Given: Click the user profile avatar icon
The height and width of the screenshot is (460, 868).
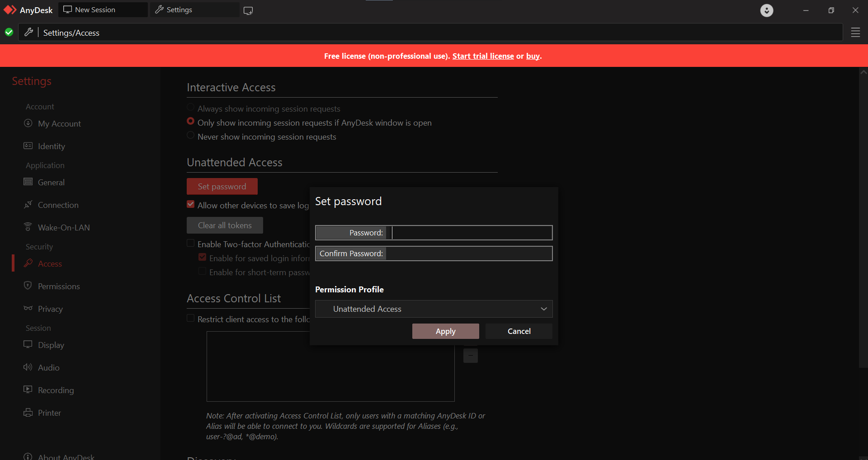Looking at the screenshot, I should 767,10.
